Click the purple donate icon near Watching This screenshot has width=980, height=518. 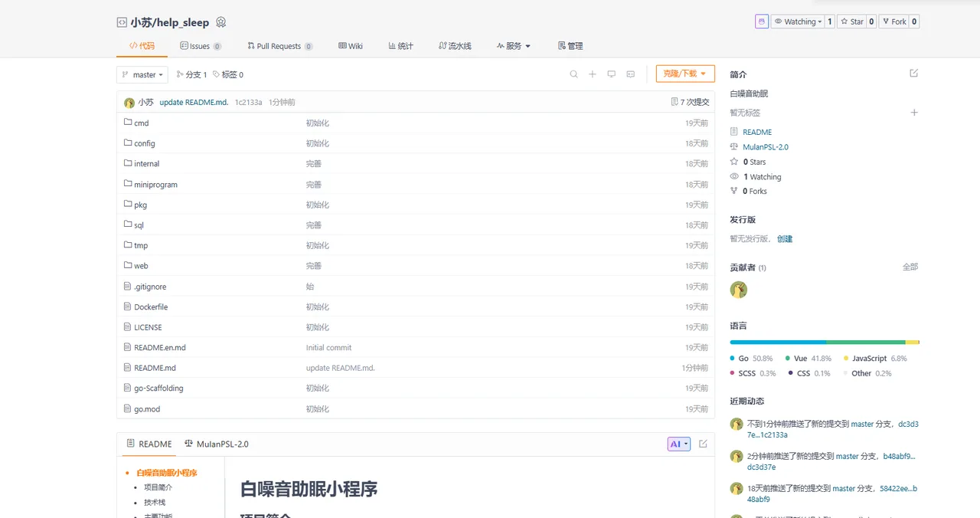coord(761,21)
